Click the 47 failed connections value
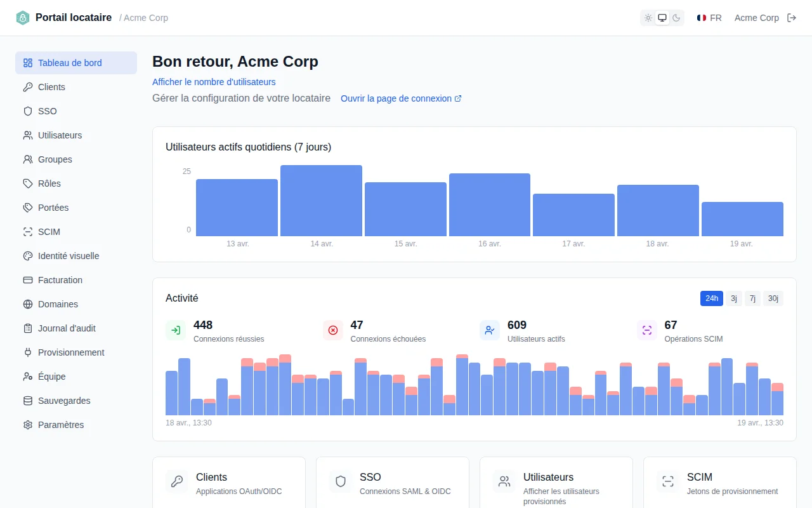This screenshot has width=812, height=508. tap(357, 325)
